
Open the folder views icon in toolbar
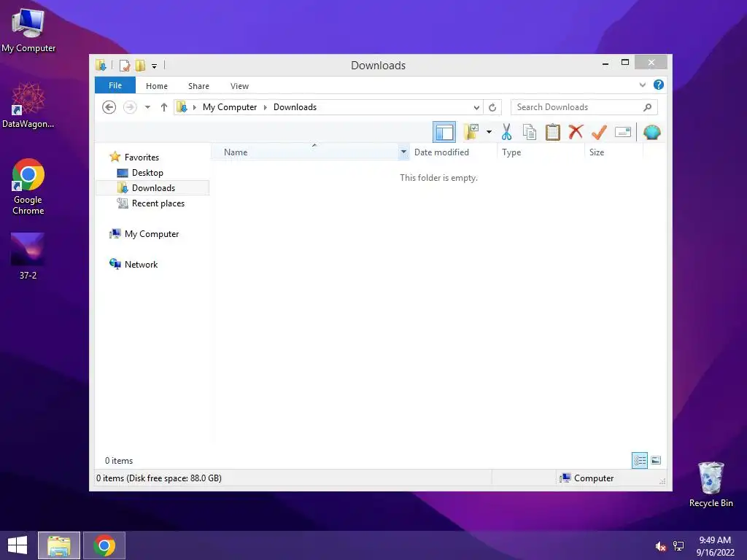[471, 132]
